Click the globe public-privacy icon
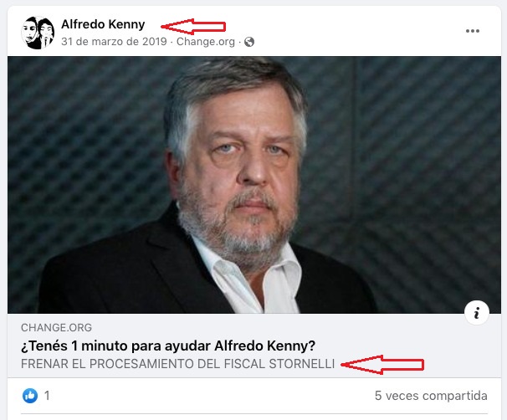The image size is (507, 420). point(249,42)
